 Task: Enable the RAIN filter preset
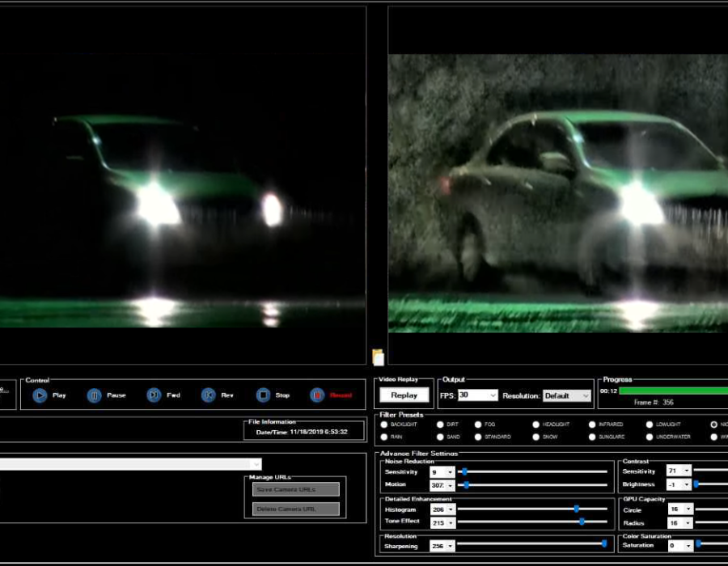[384, 437]
